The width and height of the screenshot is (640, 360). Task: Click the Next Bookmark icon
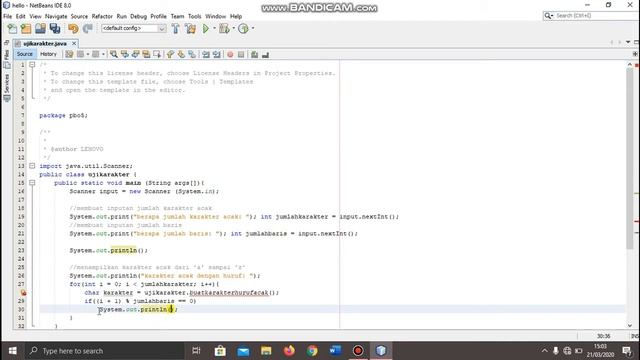[181, 54]
